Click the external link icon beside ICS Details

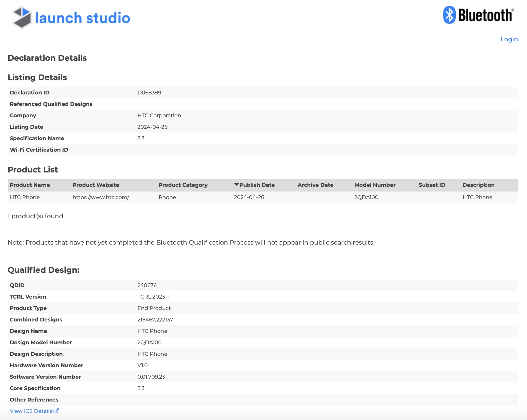pos(56,411)
